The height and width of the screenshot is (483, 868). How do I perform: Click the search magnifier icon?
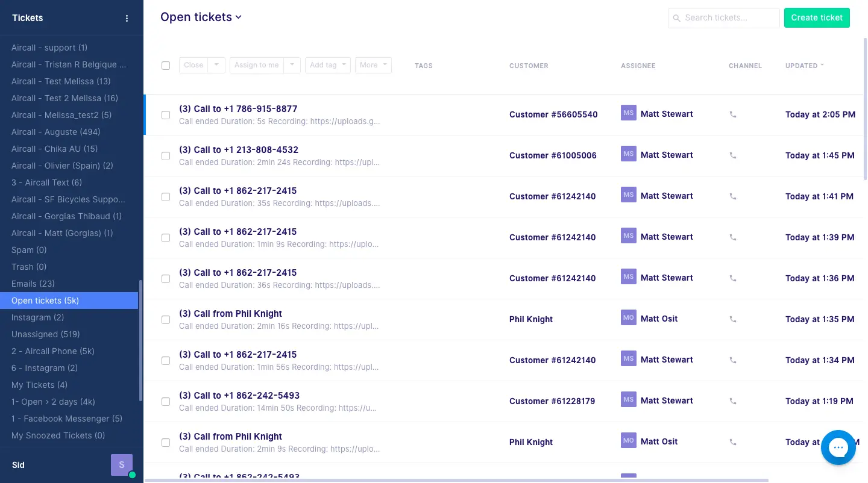tap(677, 18)
